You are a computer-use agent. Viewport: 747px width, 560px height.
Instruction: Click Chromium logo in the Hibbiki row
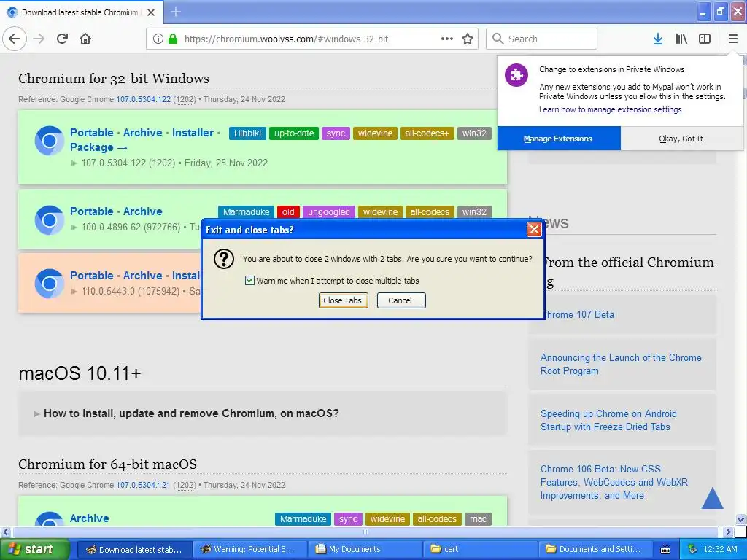tap(49, 141)
